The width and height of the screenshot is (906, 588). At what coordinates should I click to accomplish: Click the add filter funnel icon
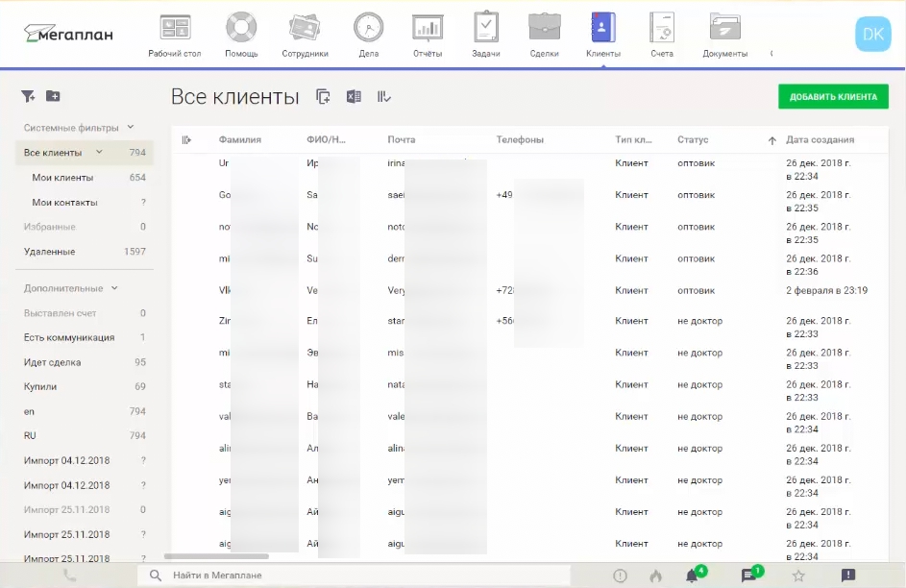click(28, 96)
